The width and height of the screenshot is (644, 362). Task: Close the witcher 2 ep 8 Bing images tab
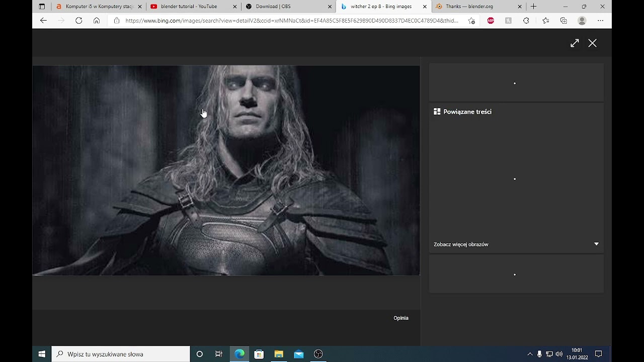(425, 7)
